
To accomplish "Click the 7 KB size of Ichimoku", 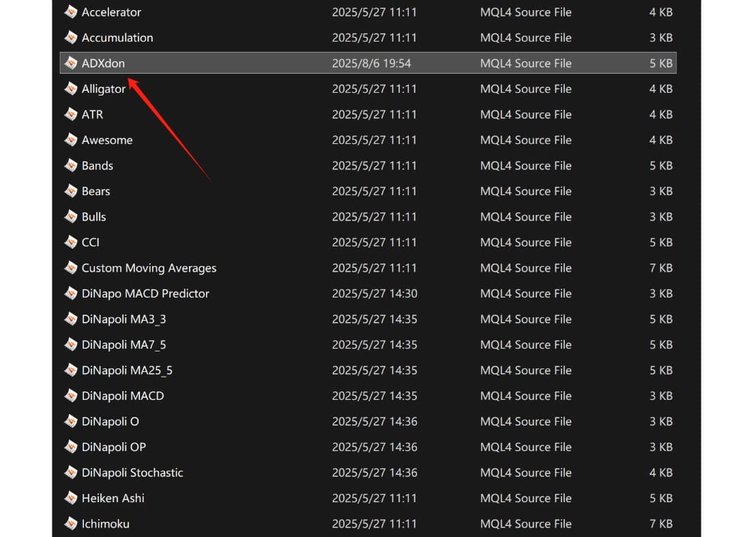I will tap(660, 523).
